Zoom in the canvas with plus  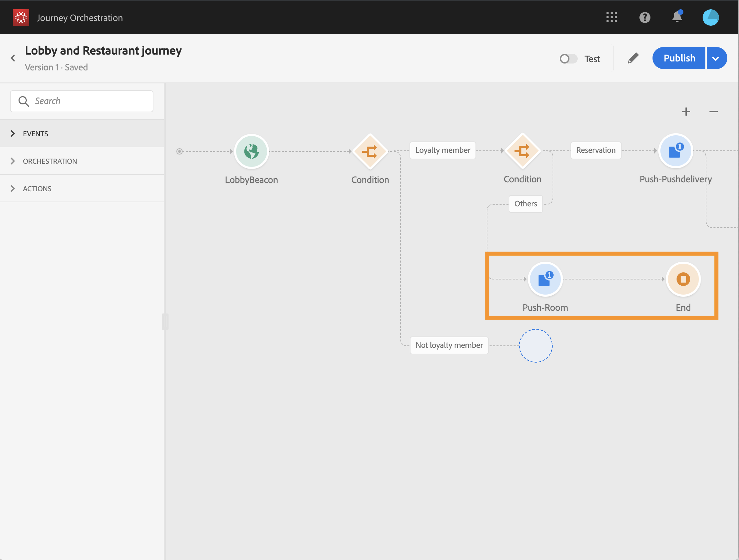(x=686, y=112)
